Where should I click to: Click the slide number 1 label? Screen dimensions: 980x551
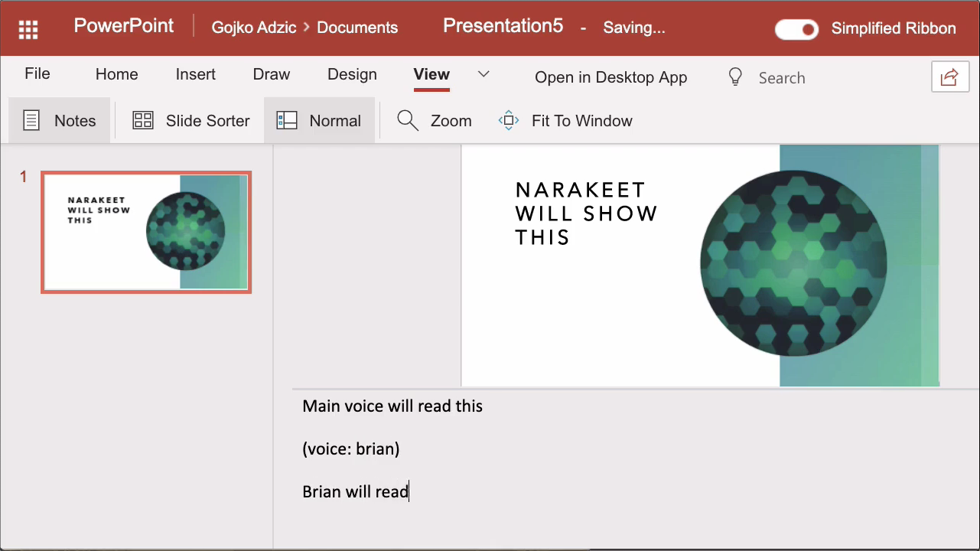point(24,178)
